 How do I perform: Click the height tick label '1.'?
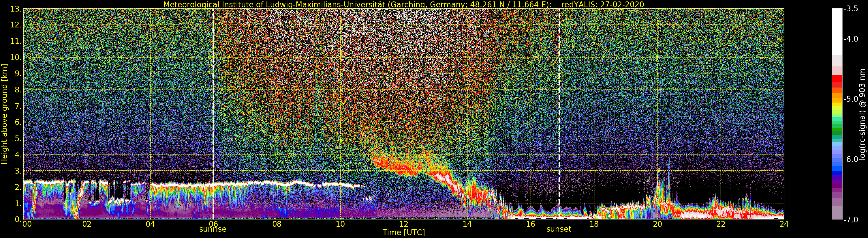tap(18, 203)
